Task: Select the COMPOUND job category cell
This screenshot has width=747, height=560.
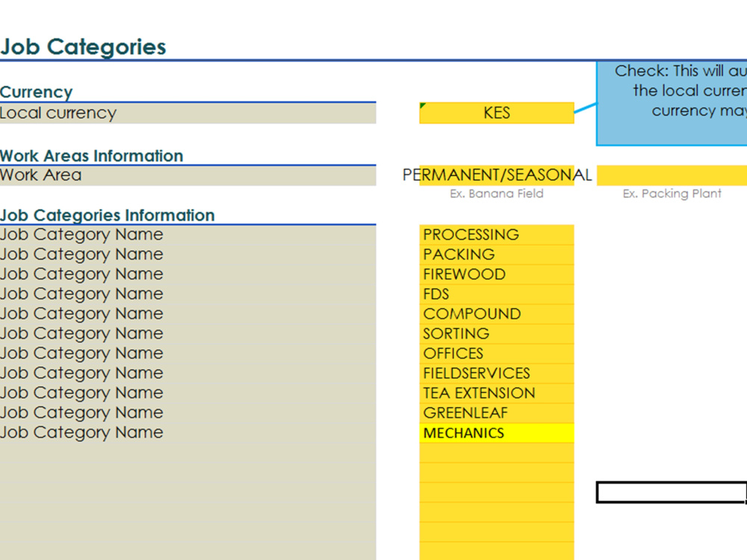Action: pyautogui.click(x=497, y=314)
